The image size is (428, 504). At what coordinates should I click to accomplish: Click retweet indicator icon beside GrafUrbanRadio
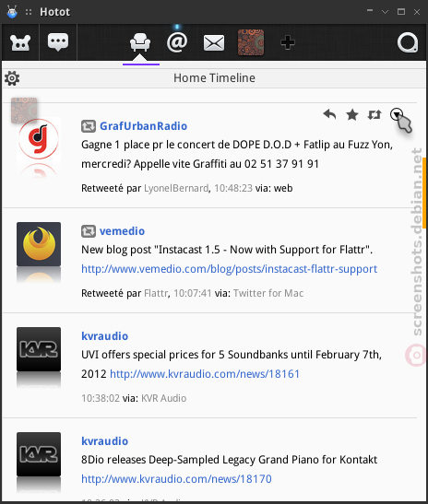(x=89, y=126)
